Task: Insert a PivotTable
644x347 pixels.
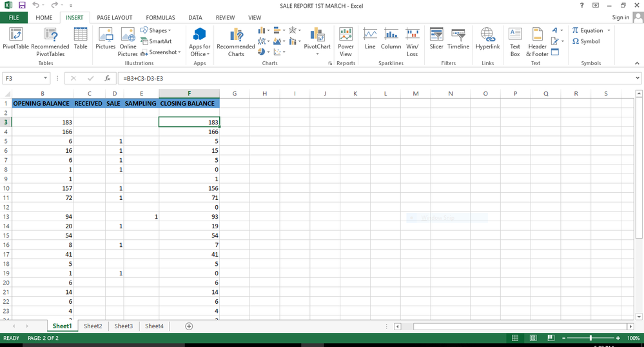Action: click(15, 39)
